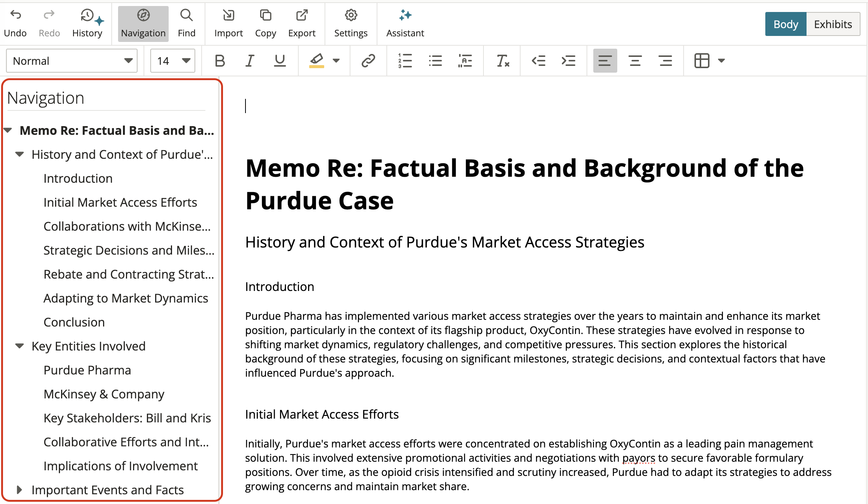Viewport: 868px width, 504px height.
Task: Increase indent of paragraph
Action: click(x=569, y=61)
